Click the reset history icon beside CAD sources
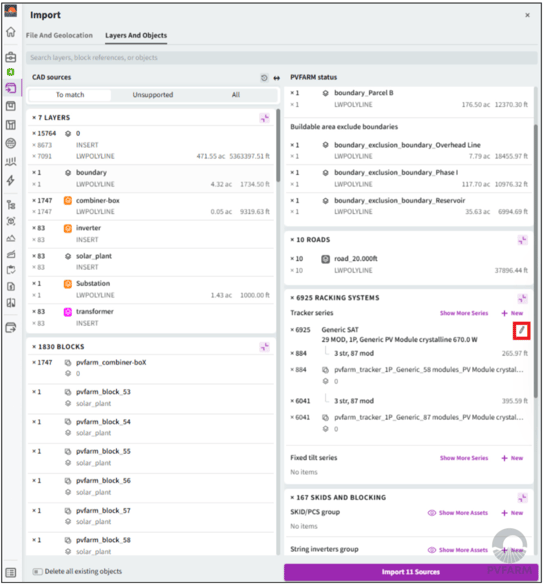544x584 pixels. pyautogui.click(x=264, y=78)
